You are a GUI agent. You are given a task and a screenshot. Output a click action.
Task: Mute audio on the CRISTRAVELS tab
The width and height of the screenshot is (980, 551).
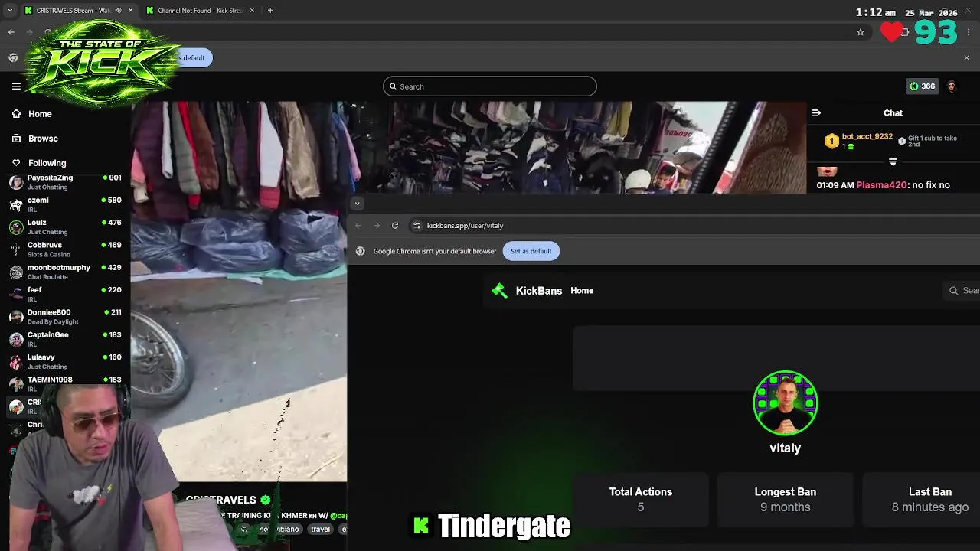[118, 11]
